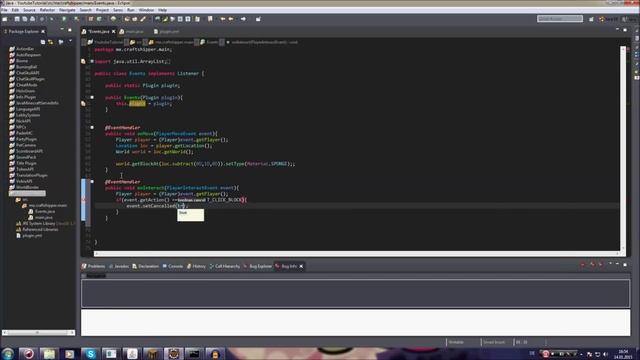
Task: Click the New Java Class toolbar icon
Action: pyautogui.click(x=99, y=19)
